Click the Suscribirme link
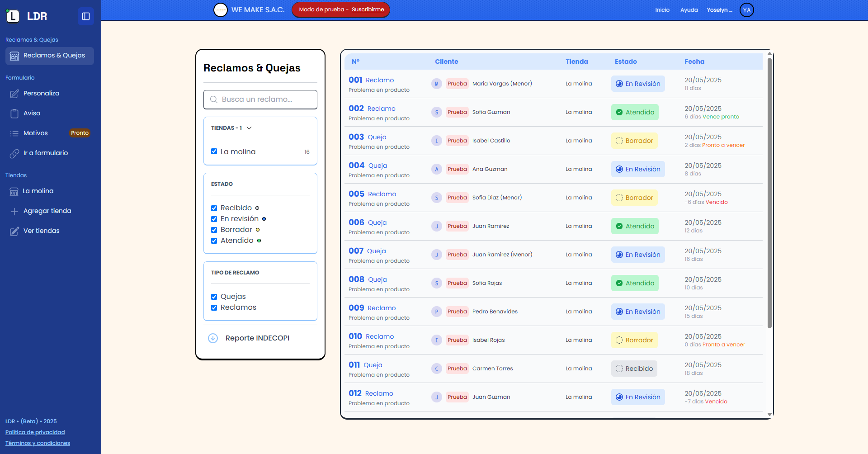 (x=368, y=9)
